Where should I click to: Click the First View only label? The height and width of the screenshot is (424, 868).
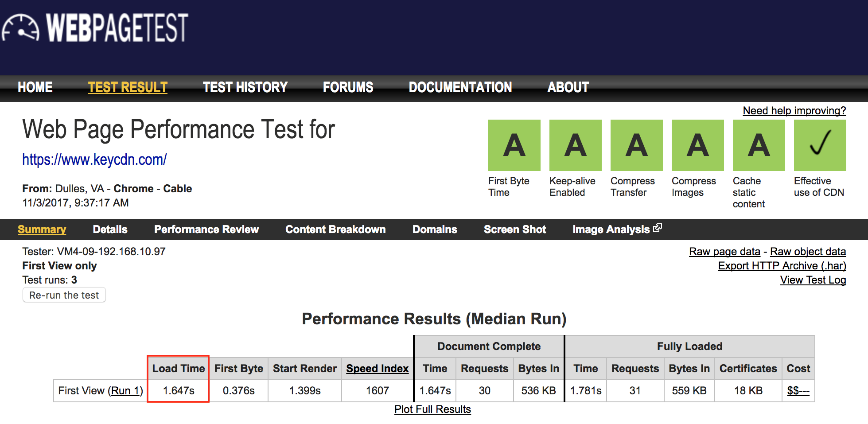[x=59, y=266]
